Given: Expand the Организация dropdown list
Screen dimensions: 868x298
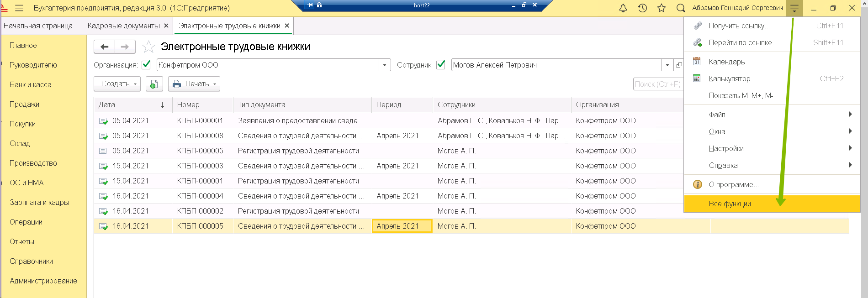Looking at the screenshot, I should click(385, 65).
